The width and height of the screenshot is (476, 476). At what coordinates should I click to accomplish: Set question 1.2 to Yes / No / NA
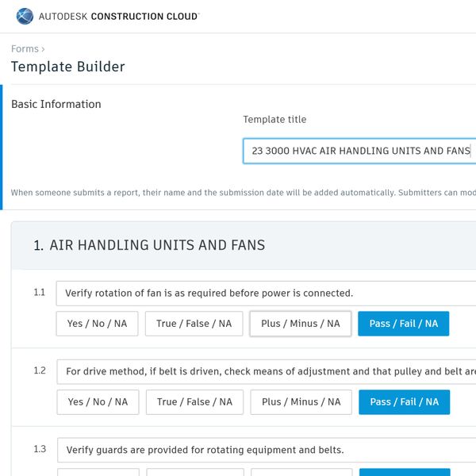(98, 402)
